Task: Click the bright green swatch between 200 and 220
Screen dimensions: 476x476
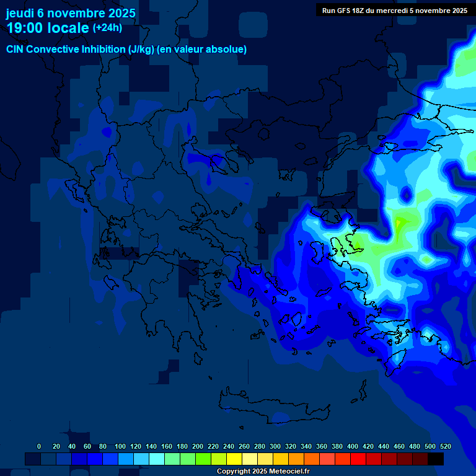Action: (x=203, y=459)
